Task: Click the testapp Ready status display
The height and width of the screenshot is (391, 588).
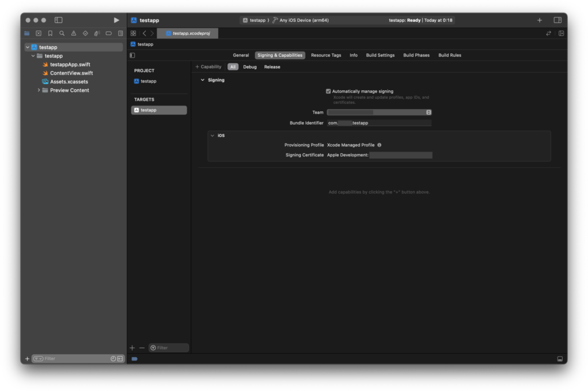Action: (420, 20)
